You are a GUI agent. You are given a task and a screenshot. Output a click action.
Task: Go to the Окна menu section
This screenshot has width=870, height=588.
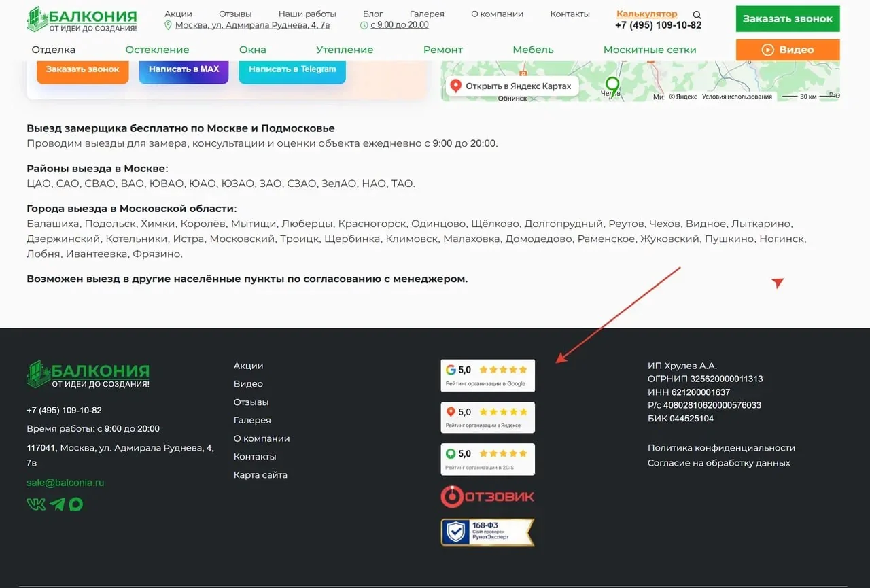[252, 50]
